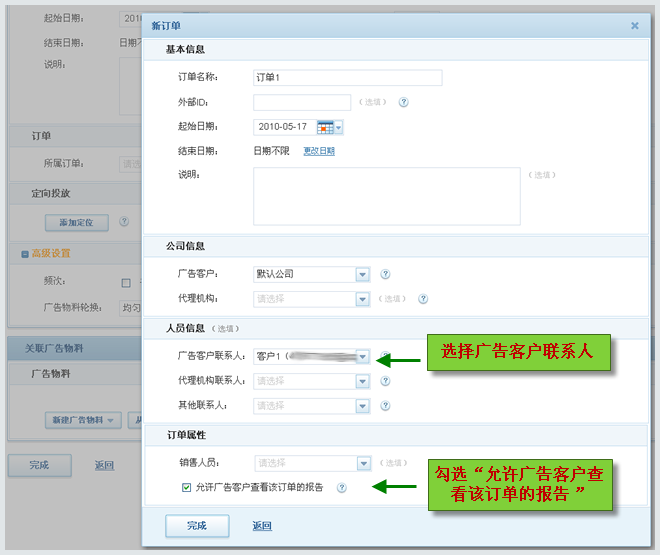This screenshot has height=555, width=660.
Task: Click 日期不限 end date text
Action: 271,151
